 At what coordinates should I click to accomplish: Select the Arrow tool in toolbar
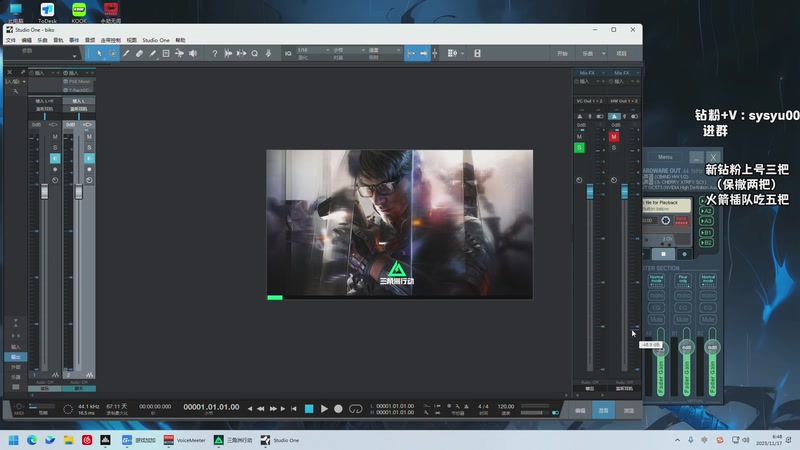100,53
